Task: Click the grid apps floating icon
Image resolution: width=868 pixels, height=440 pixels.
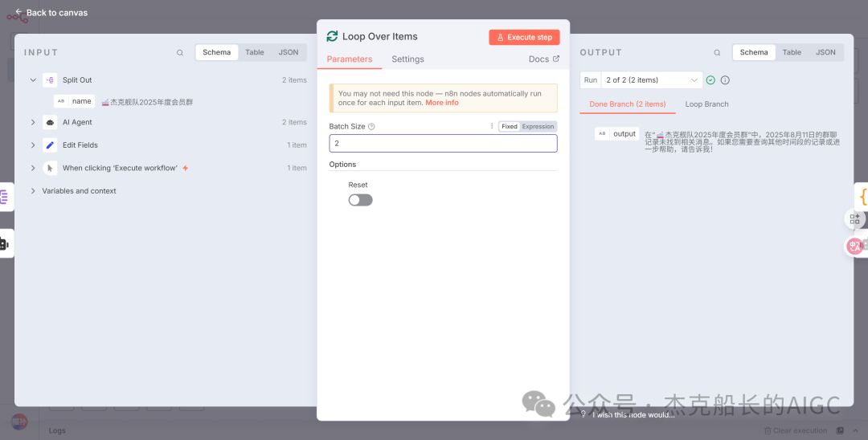Action: tap(854, 219)
